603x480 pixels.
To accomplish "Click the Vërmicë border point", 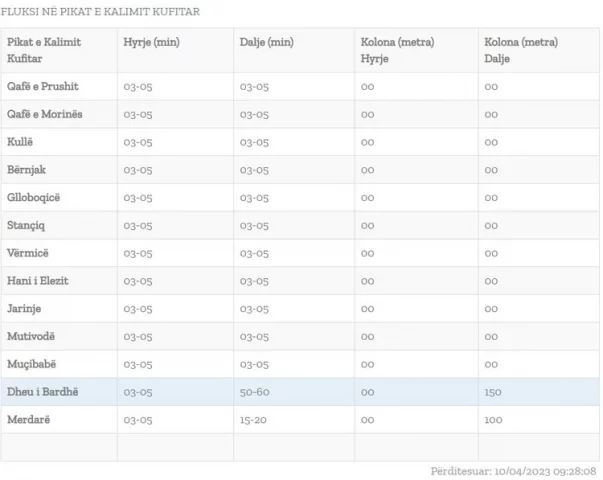I will coord(30,253).
